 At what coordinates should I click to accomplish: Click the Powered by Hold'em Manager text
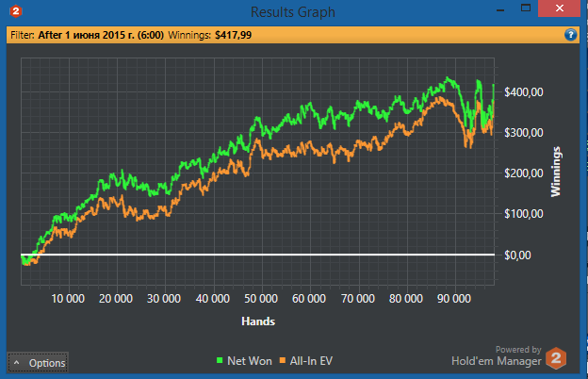click(497, 355)
